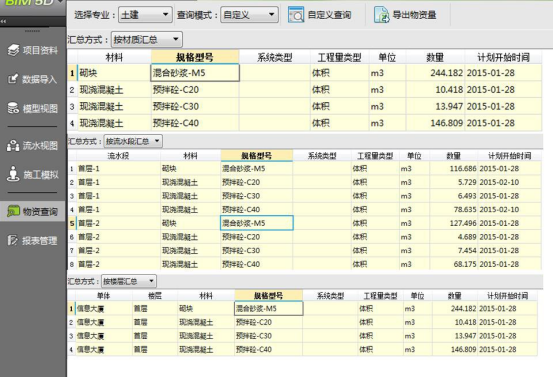The width and height of the screenshot is (553, 377).
Task: Select row header 3 in flow-section table
Action: click(x=72, y=196)
